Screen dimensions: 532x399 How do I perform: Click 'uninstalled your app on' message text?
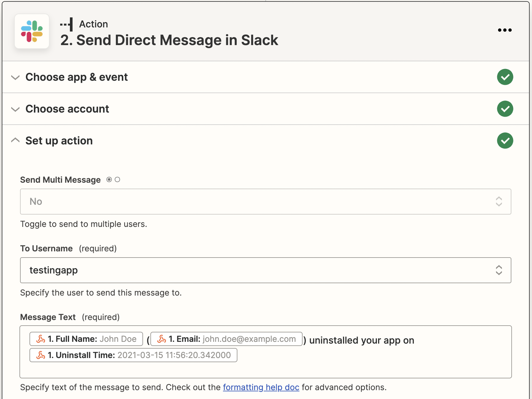click(x=362, y=340)
